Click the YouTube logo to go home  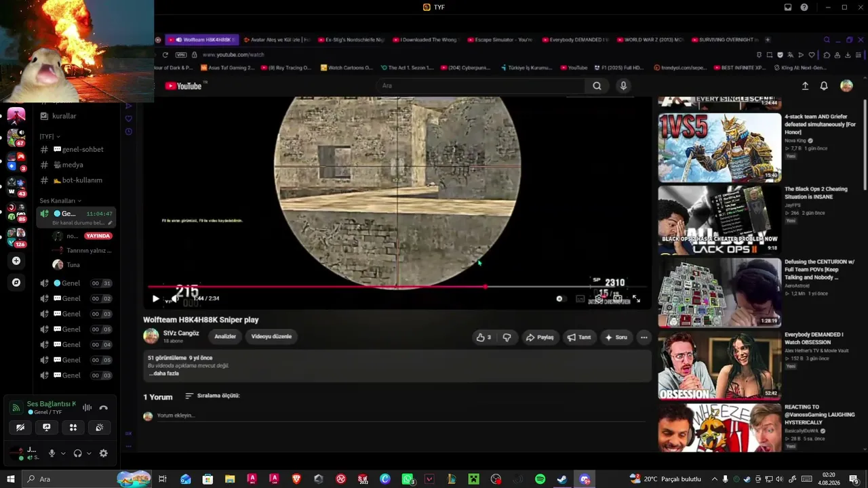(x=183, y=86)
